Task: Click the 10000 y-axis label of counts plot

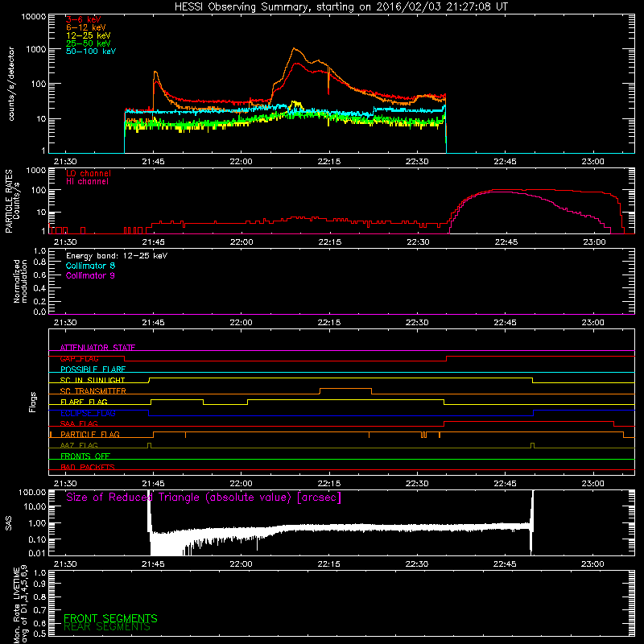Action: [x=34, y=17]
